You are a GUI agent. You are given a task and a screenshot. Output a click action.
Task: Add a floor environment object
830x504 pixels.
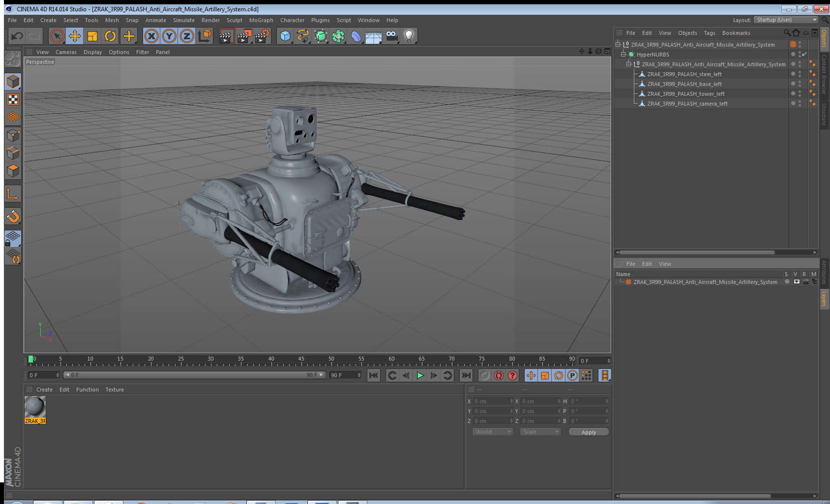pos(374,36)
